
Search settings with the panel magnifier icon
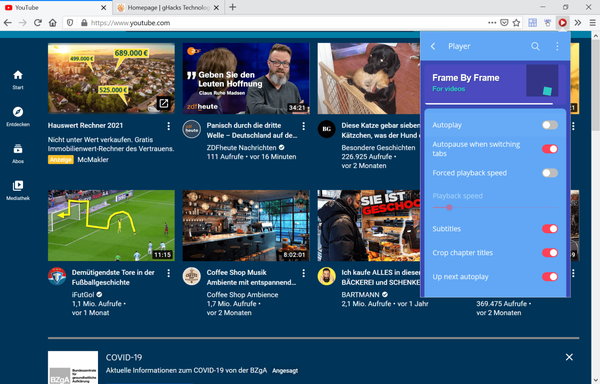pyautogui.click(x=535, y=46)
